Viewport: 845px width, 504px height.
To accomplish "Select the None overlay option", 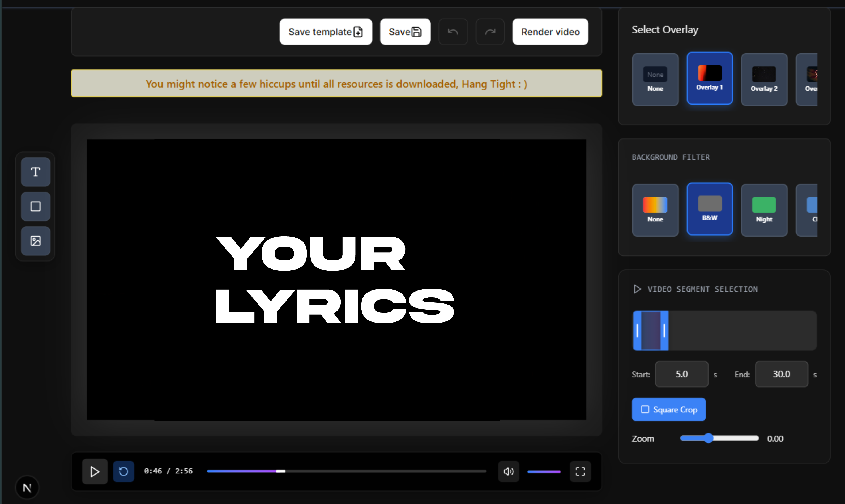I will click(x=655, y=79).
